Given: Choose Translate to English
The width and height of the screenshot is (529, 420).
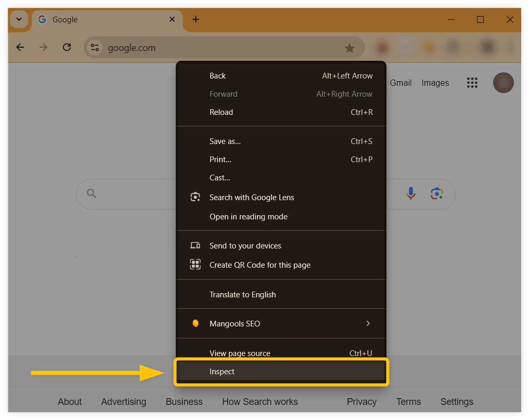Looking at the screenshot, I should (281, 295).
